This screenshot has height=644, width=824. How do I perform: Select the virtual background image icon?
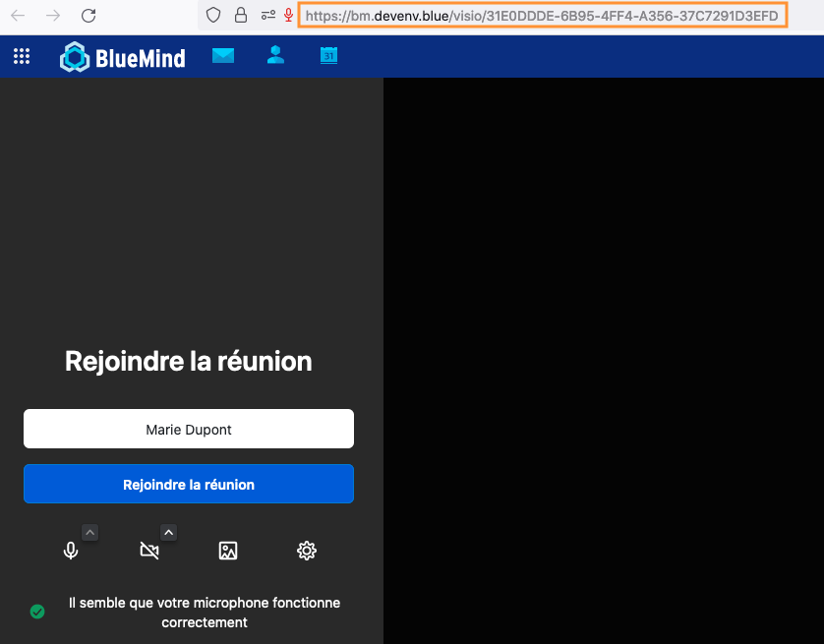click(228, 551)
